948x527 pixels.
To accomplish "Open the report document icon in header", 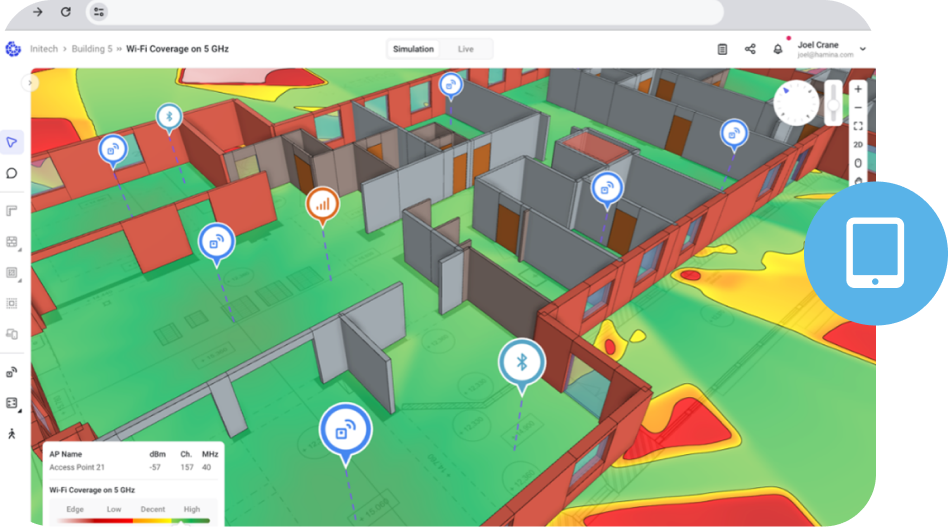I will point(722,49).
